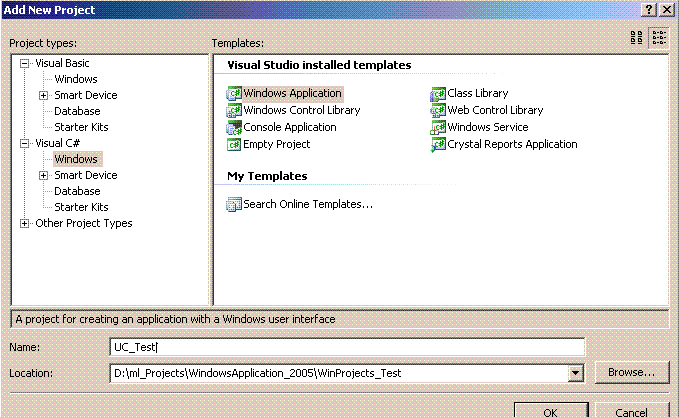Select Other Project Types label
Image resolution: width=679 pixels, height=418 pixels.
(x=84, y=224)
